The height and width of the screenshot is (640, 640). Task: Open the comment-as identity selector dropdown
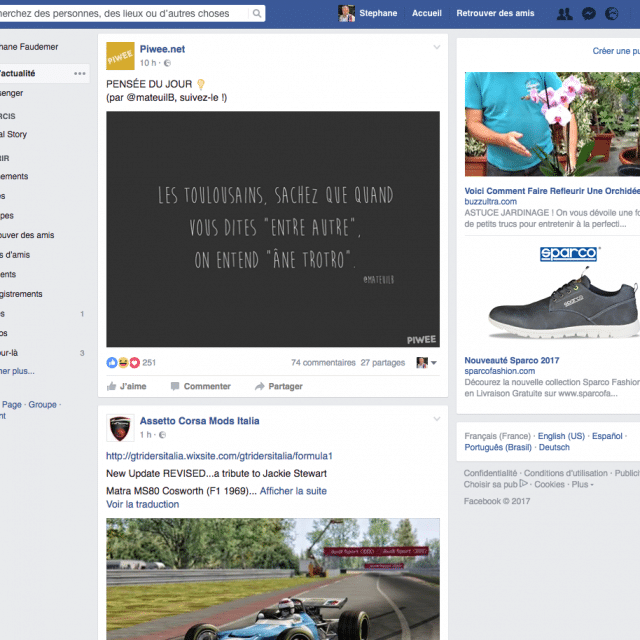pos(427,363)
